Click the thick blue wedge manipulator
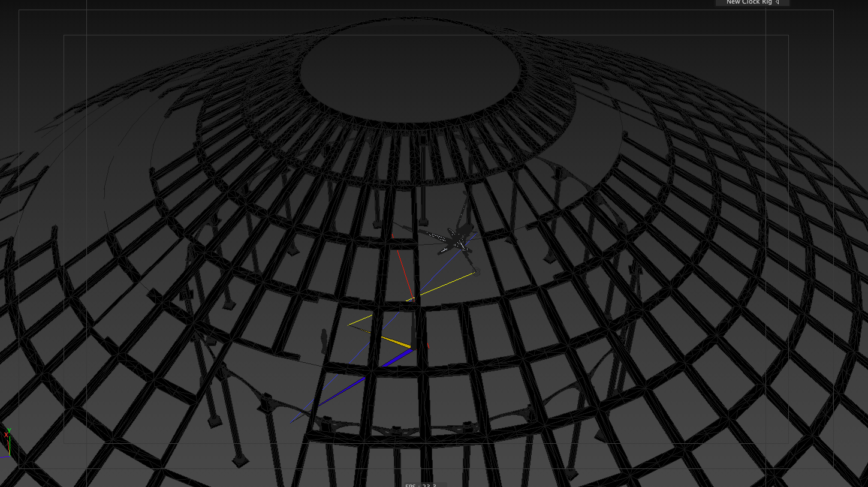 (x=390, y=360)
